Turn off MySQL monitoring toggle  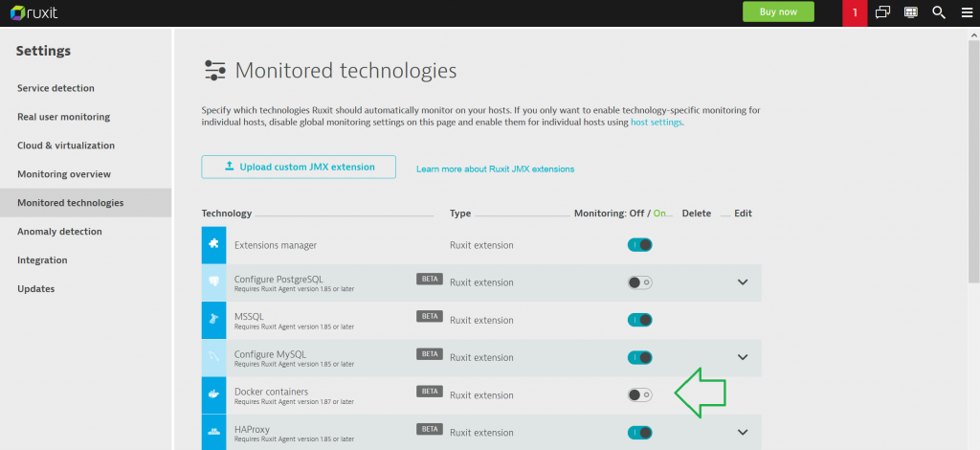point(640,357)
